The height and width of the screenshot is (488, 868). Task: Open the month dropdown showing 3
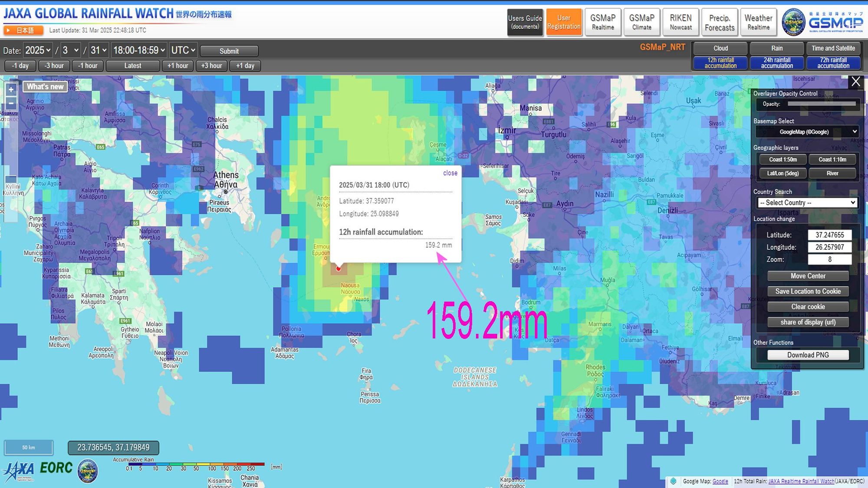(71, 50)
